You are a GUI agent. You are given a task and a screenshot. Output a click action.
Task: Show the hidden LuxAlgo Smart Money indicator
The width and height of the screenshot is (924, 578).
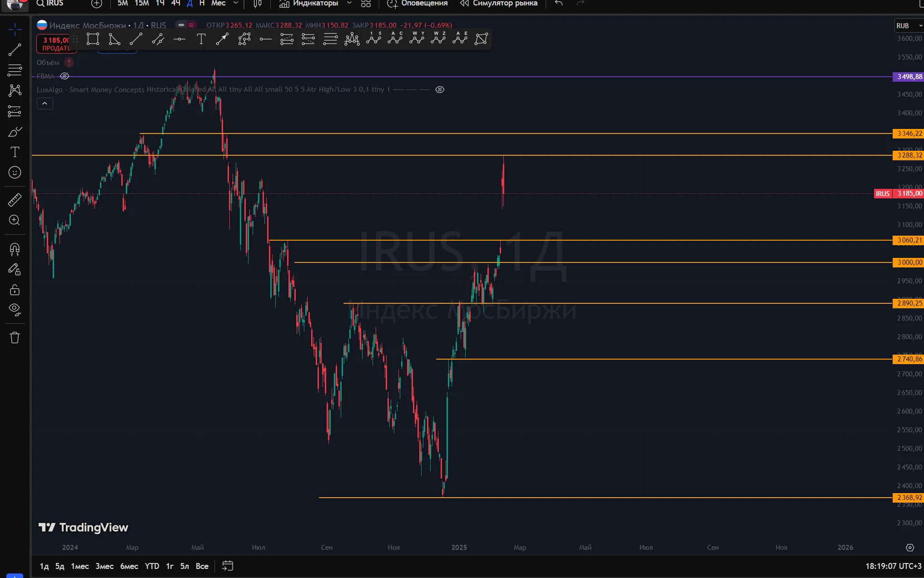pos(439,89)
